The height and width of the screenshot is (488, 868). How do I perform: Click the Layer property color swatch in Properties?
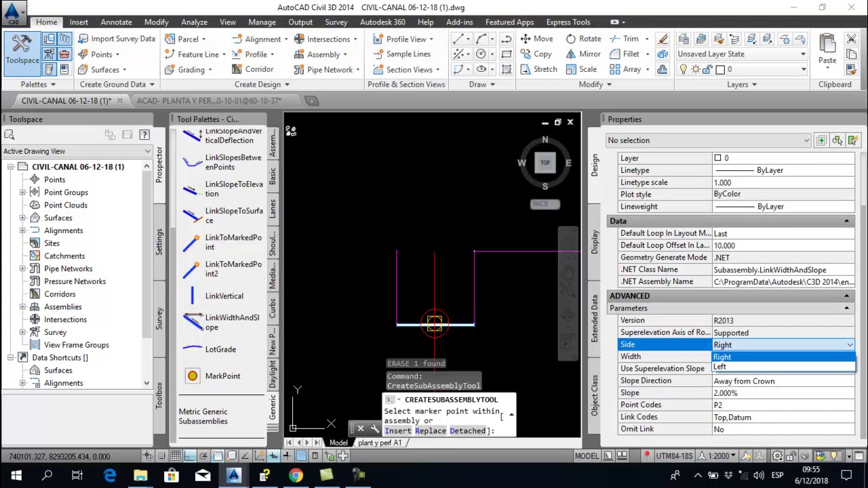(717, 158)
